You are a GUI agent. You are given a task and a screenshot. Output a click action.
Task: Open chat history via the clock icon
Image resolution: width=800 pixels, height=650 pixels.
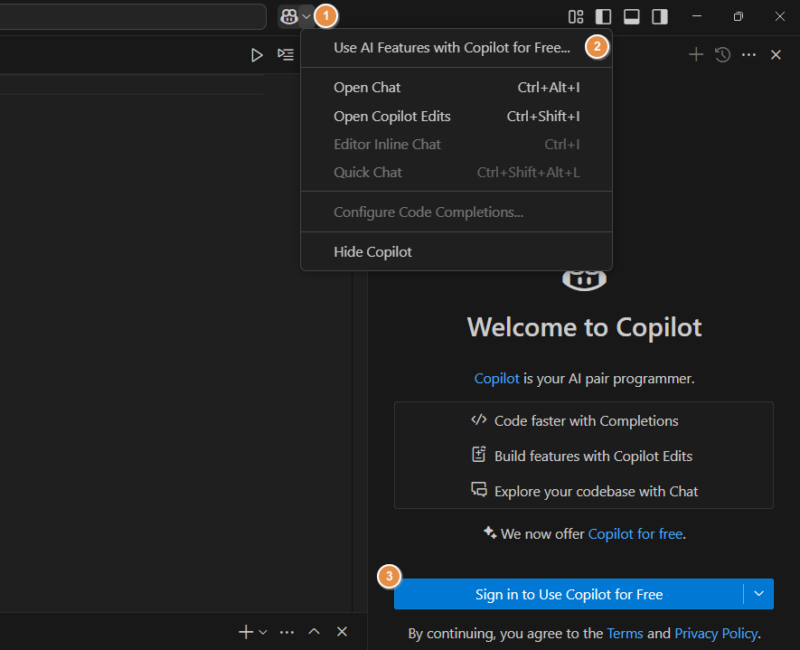(x=722, y=55)
